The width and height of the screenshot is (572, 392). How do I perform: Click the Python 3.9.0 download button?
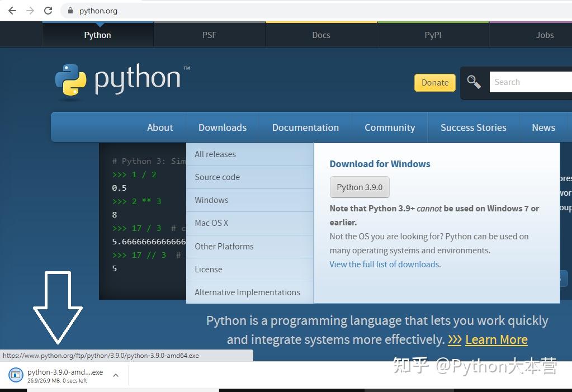pos(360,187)
